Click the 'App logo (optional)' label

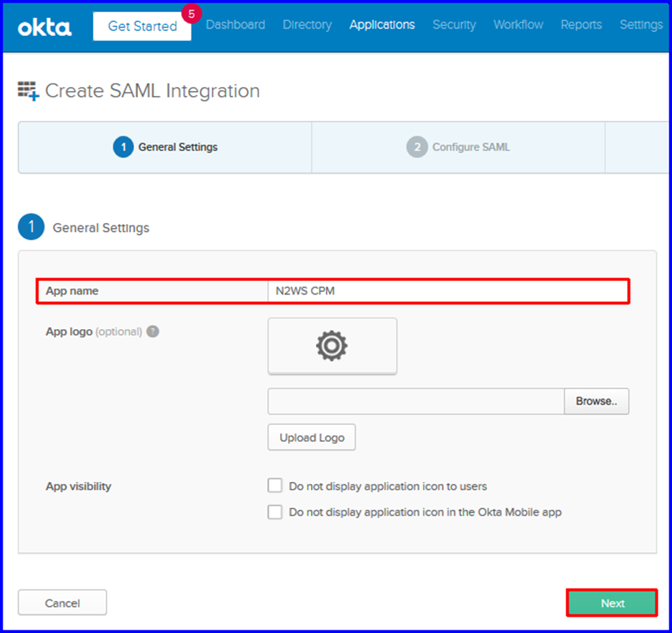[94, 331]
